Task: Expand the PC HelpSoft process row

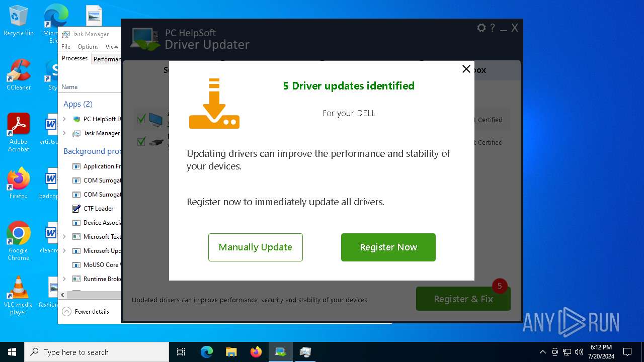Action: coord(64,119)
